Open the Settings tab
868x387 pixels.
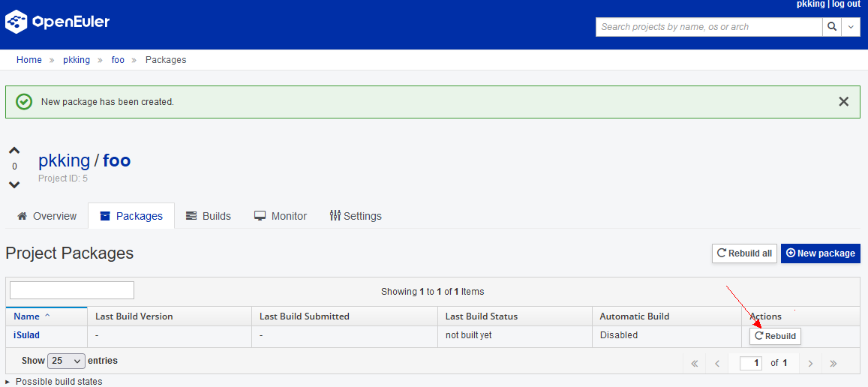pos(356,216)
